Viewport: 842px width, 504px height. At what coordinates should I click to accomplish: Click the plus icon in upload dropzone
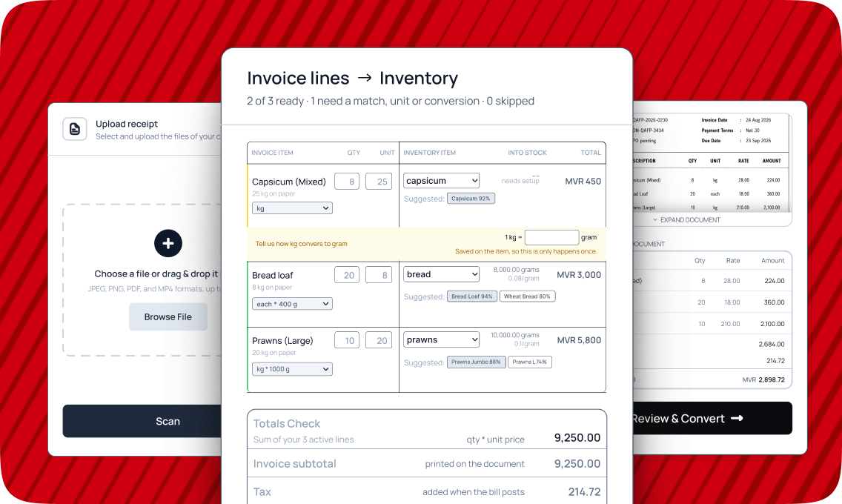click(x=168, y=243)
